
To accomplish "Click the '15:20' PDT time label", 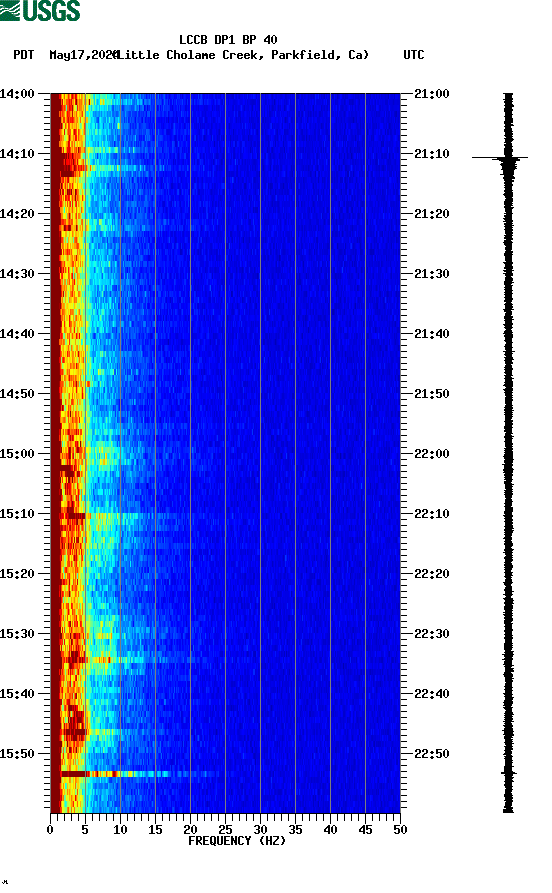I will pyautogui.click(x=17, y=574).
